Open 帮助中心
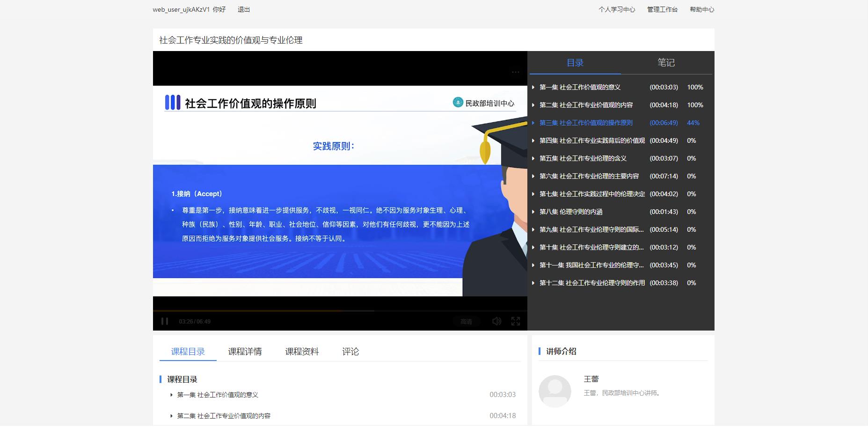Image resolution: width=868 pixels, height=427 pixels. [701, 9]
